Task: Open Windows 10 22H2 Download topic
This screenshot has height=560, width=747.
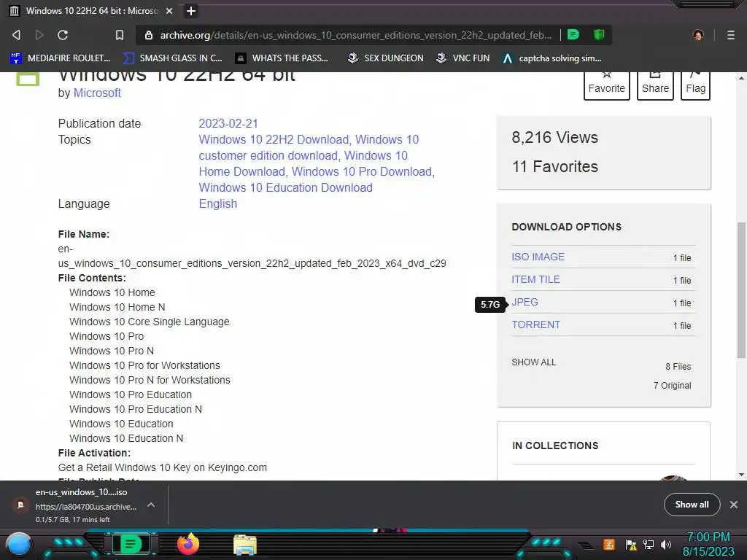Action: tap(274, 139)
